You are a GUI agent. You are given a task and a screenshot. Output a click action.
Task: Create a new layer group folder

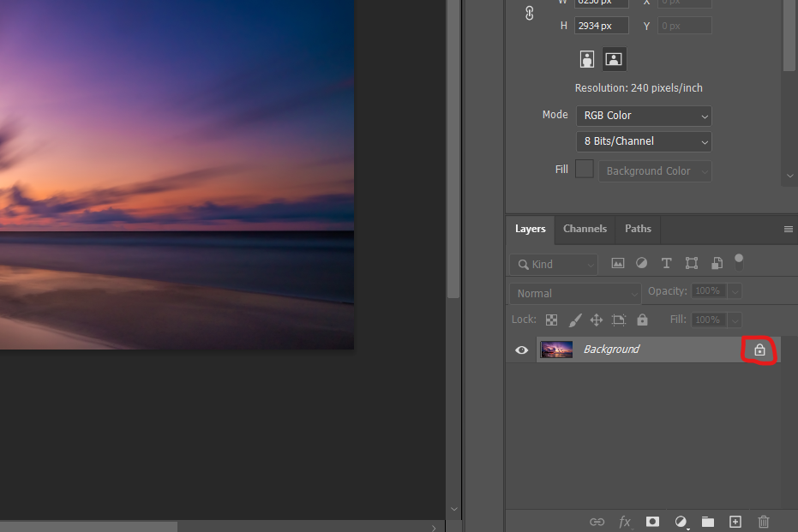(707, 521)
